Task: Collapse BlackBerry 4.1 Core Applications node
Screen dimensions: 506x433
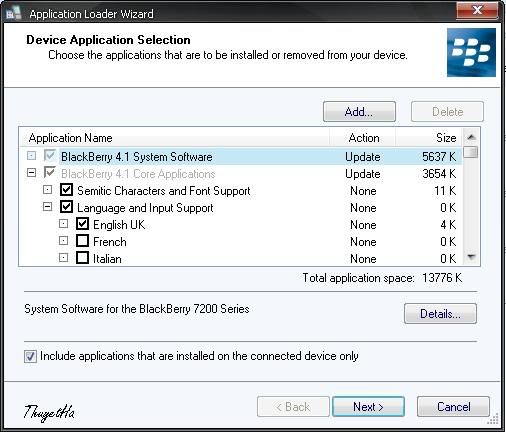Action: 31,173
